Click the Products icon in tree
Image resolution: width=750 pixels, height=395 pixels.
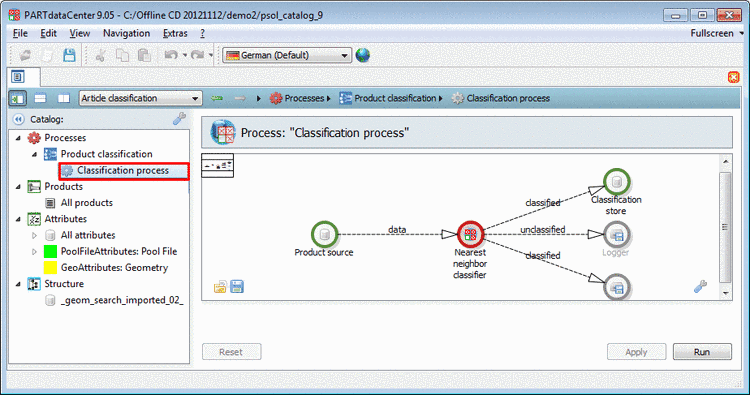point(34,187)
